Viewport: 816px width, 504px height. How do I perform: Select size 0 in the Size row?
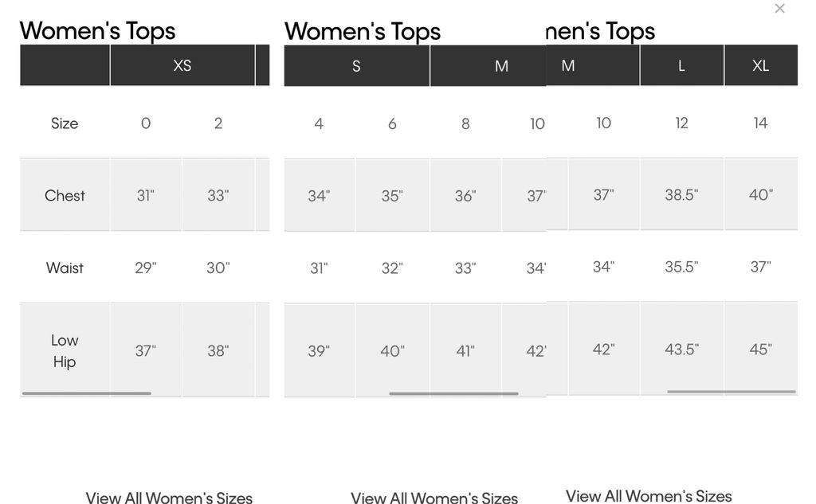[146, 123]
